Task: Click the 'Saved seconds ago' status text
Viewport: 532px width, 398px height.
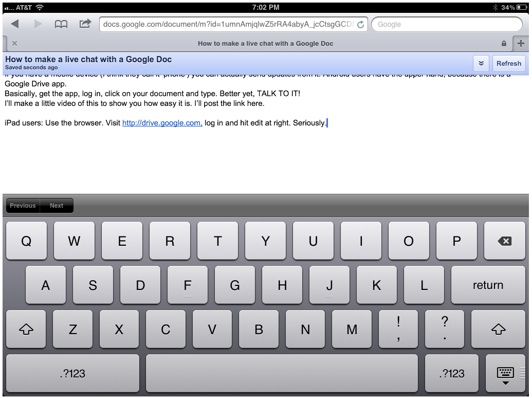Action: (31, 67)
